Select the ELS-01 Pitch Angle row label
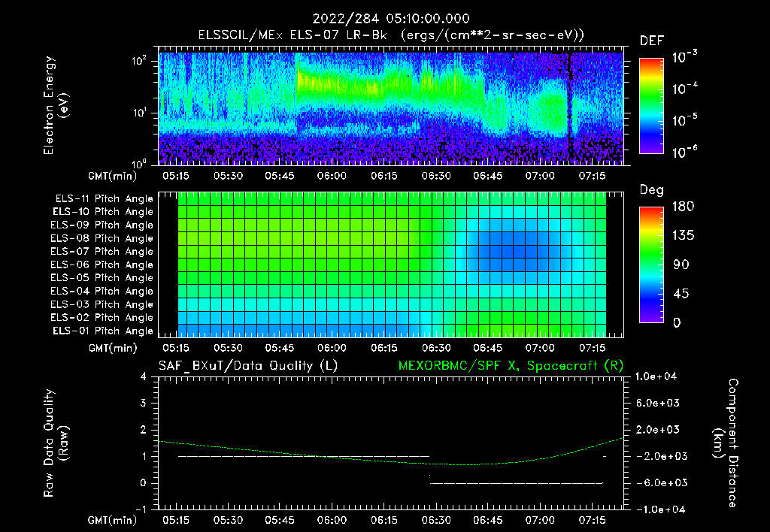Screen dimensions: 770x532 (103, 331)
